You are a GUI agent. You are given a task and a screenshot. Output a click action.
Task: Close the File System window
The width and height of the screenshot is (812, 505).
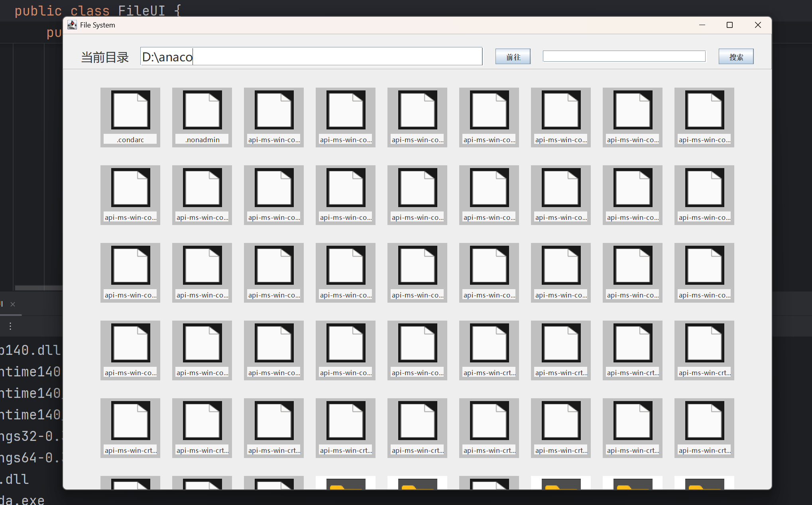click(758, 25)
